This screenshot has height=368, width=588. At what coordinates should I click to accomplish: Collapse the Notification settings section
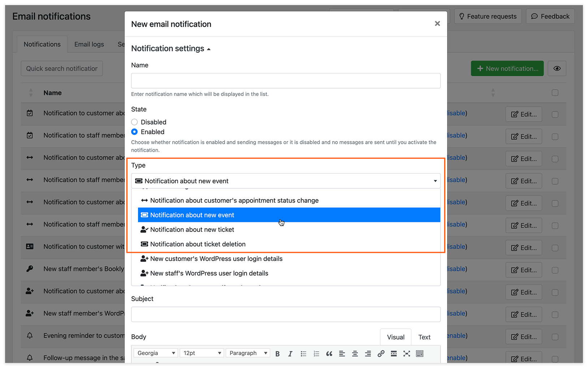(x=171, y=48)
